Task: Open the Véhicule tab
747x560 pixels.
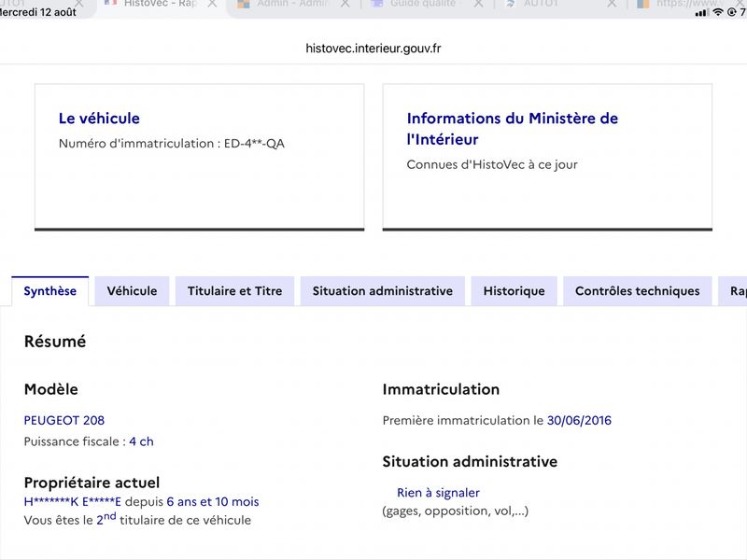Action: coord(132,291)
